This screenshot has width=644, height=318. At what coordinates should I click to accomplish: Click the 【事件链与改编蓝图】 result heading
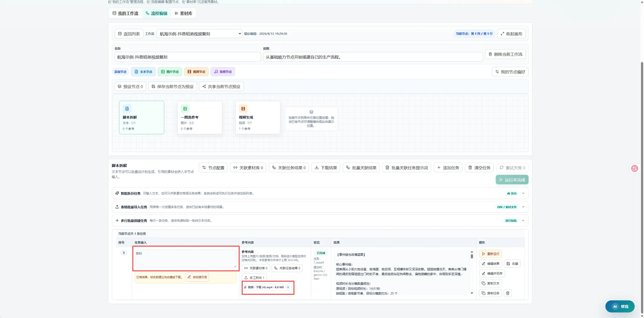click(351, 255)
